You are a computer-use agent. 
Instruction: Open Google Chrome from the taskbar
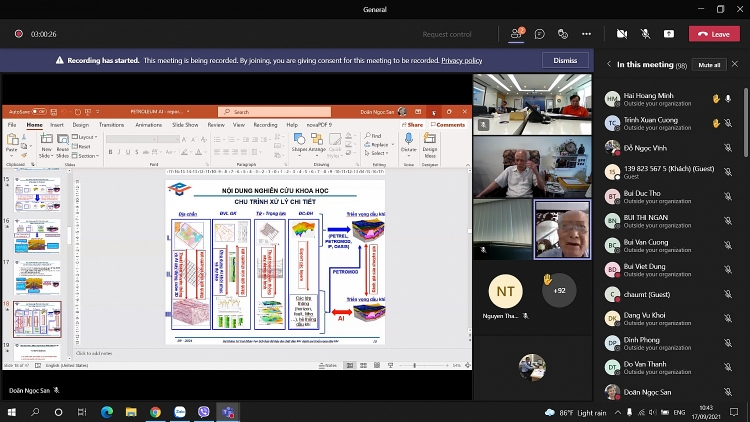155,411
